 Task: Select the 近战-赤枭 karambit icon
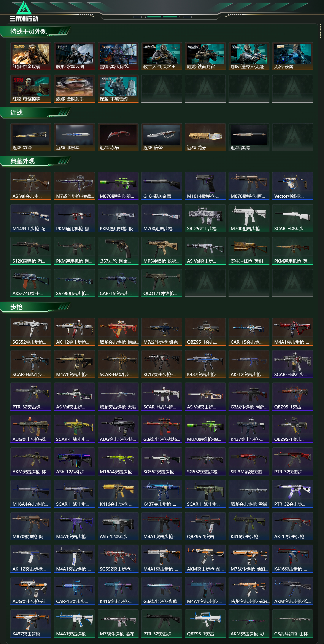(118, 137)
